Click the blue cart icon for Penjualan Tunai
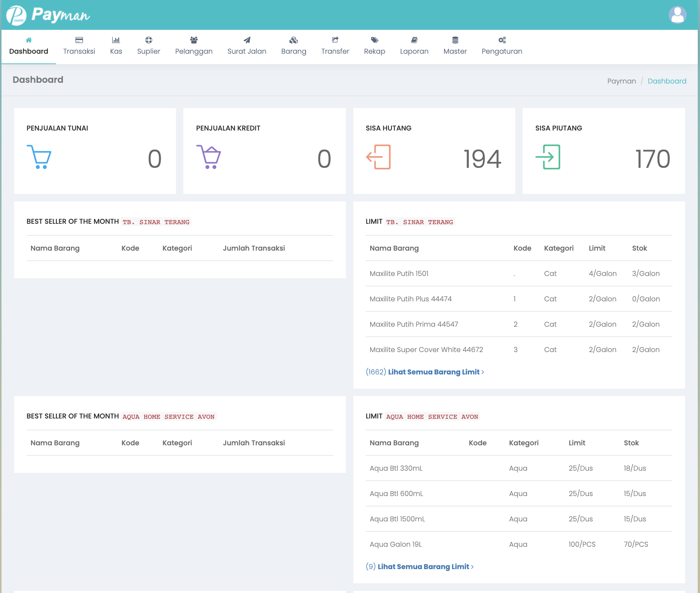 [x=39, y=157]
